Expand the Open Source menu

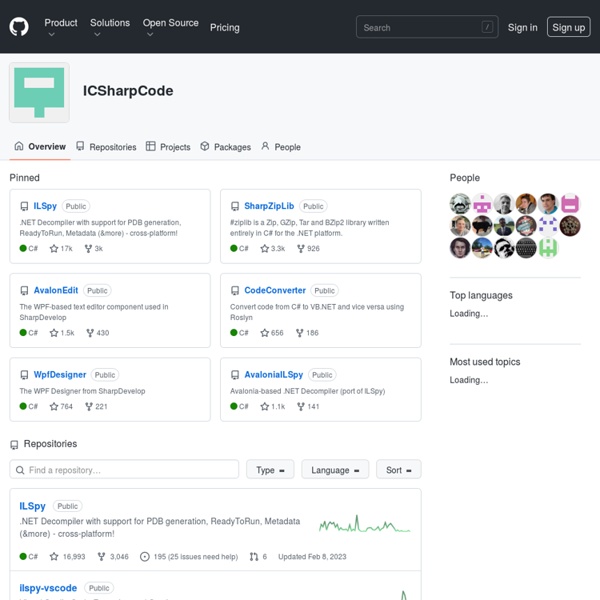(170, 27)
